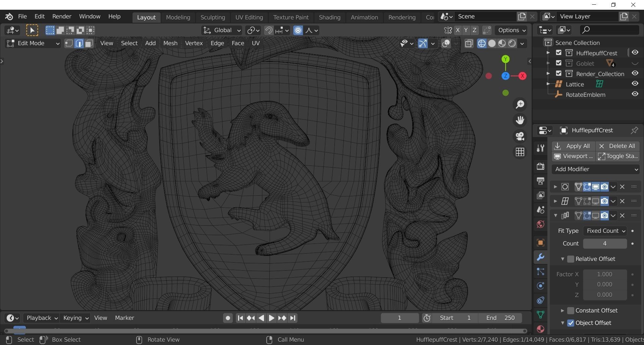Image resolution: width=644 pixels, height=345 pixels.
Task: Enable the Constant Offset checkbox
Action: (x=571, y=310)
